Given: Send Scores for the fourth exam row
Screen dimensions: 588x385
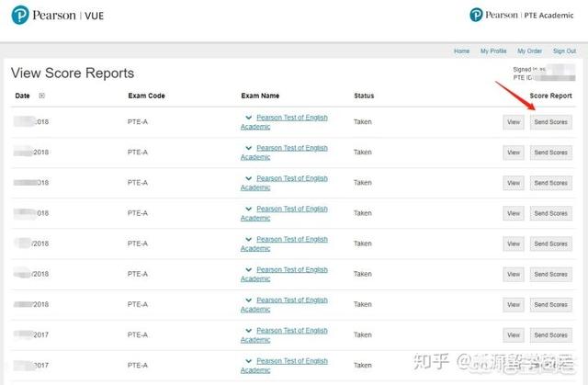Looking at the screenshot, I should 551,213.
